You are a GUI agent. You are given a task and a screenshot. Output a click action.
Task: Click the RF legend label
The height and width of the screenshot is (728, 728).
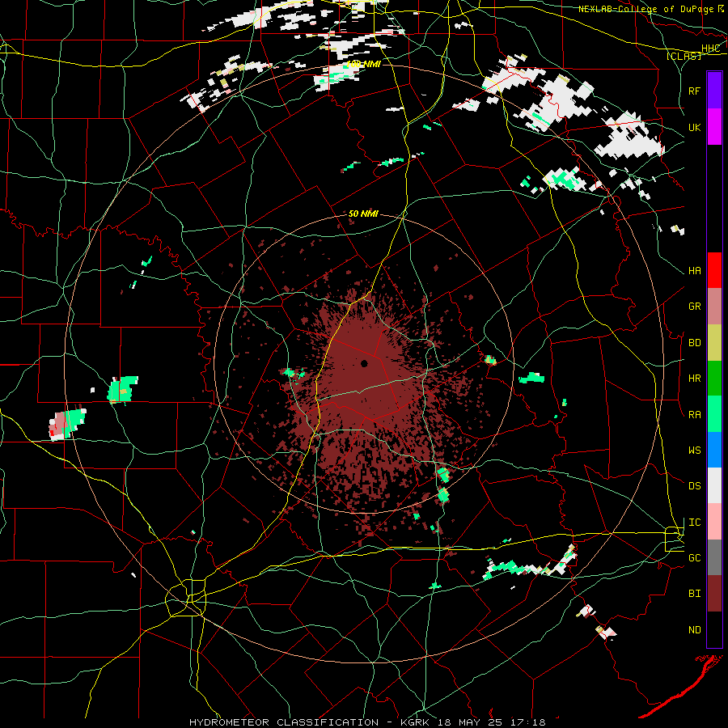[x=695, y=91]
